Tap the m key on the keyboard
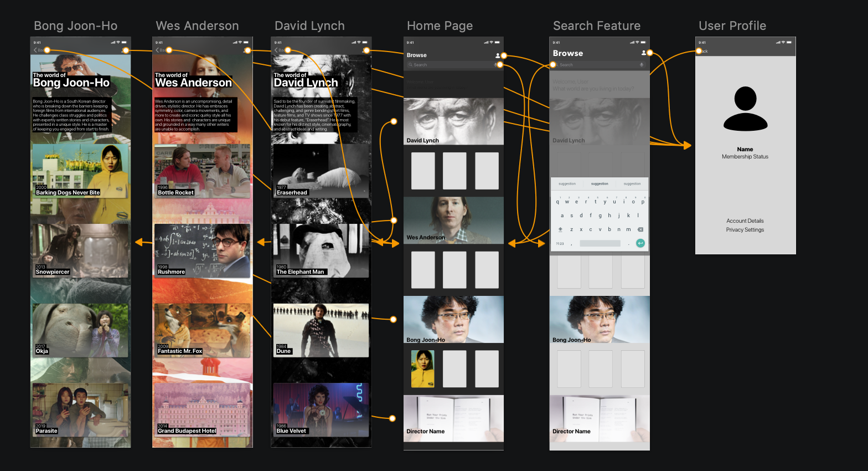Viewport: 868px width, 471px height. (x=628, y=229)
